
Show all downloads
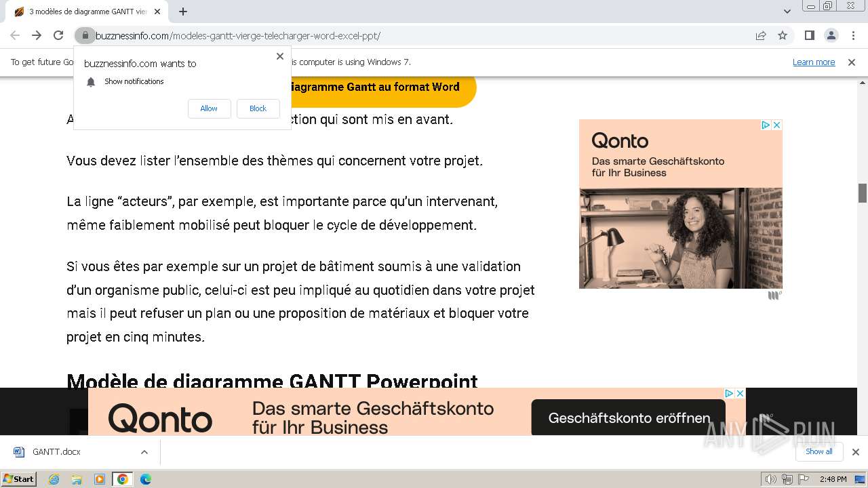(x=818, y=451)
